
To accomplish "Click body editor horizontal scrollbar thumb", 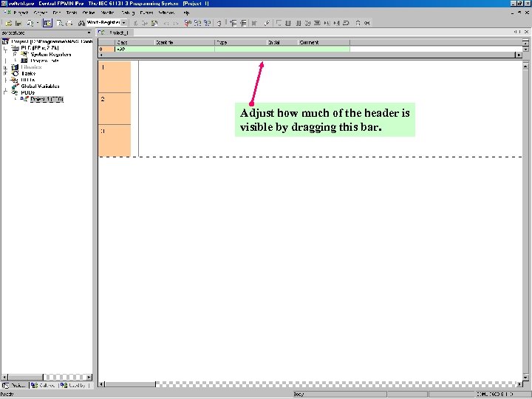I will tap(130, 384).
